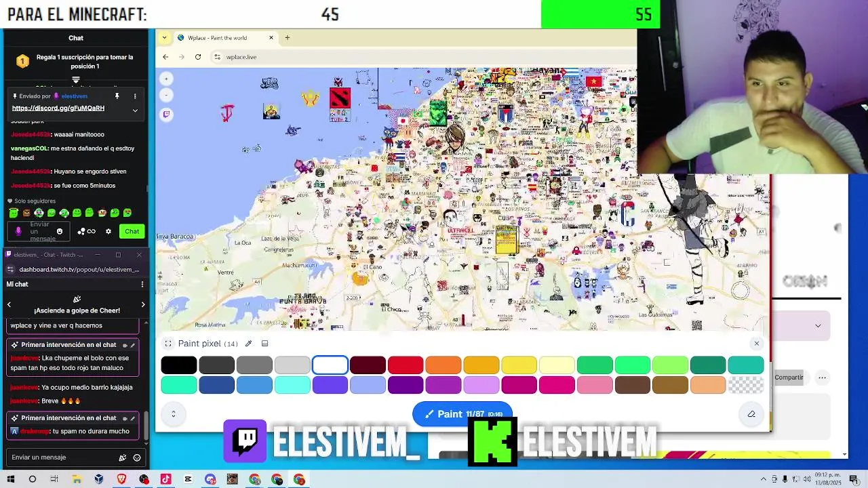
Task: Pick the orange color swatch
Action: click(443, 365)
